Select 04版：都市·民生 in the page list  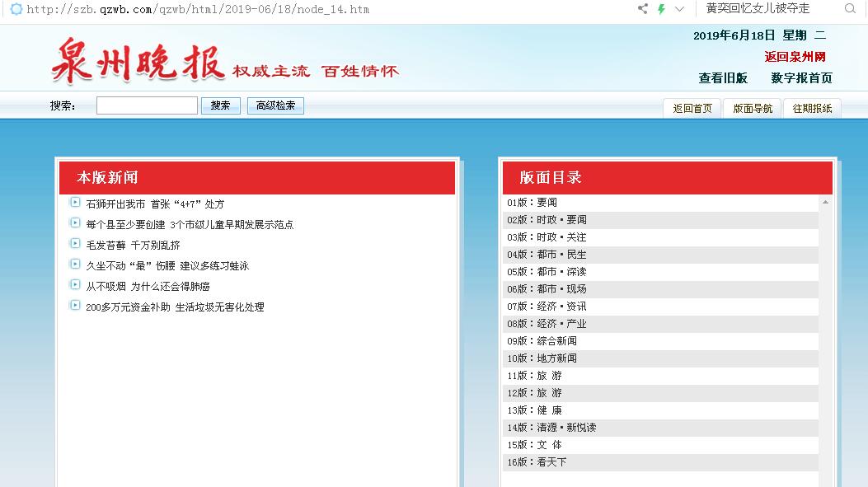coord(547,255)
